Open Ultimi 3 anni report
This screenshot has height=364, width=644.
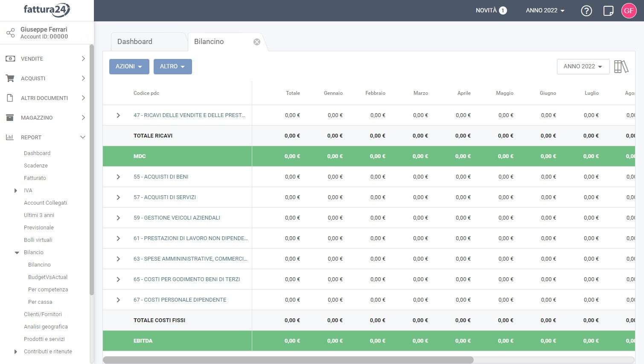39,215
